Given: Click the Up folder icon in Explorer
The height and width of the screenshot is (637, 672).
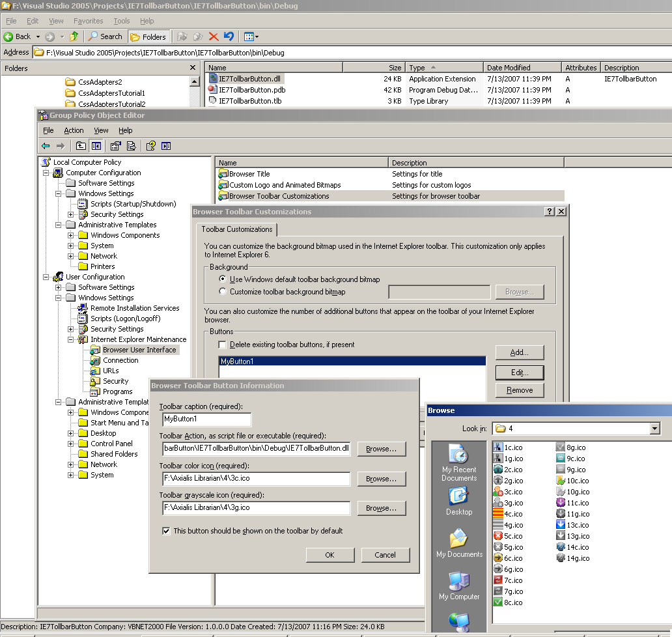Looking at the screenshot, I should 74,36.
